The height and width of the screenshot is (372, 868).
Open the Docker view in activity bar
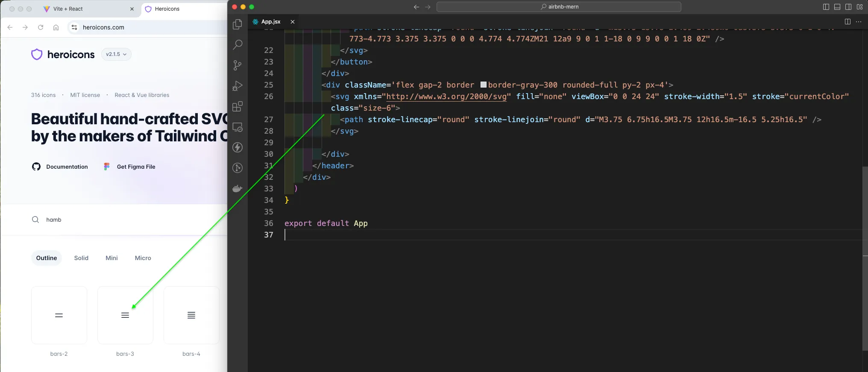pos(238,188)
